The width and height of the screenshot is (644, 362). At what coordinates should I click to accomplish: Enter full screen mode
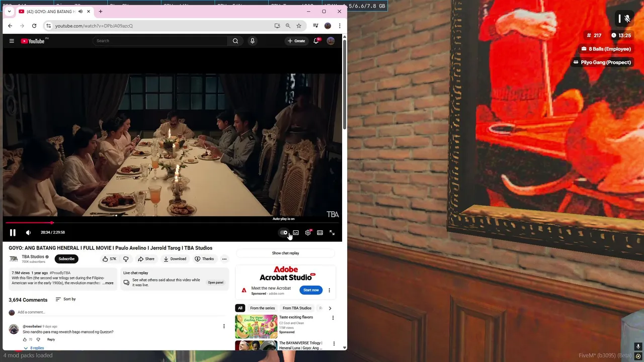pos(332,232)
